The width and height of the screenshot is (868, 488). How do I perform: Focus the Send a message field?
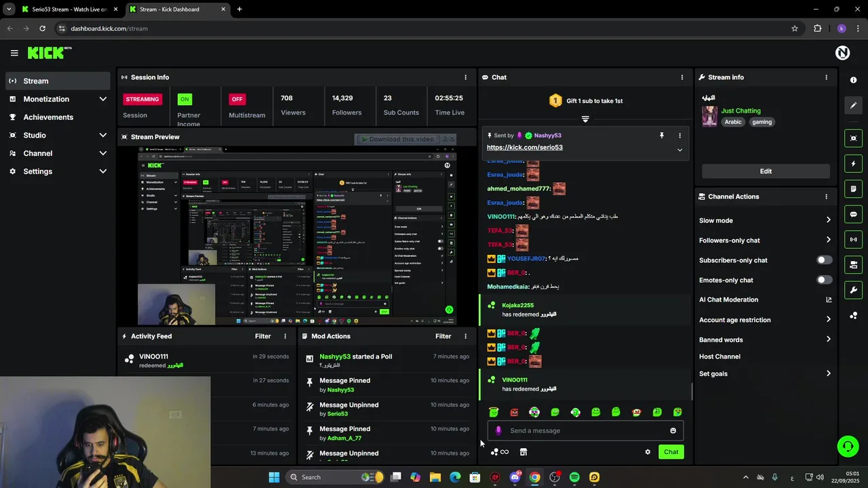[x=585, y=430]
